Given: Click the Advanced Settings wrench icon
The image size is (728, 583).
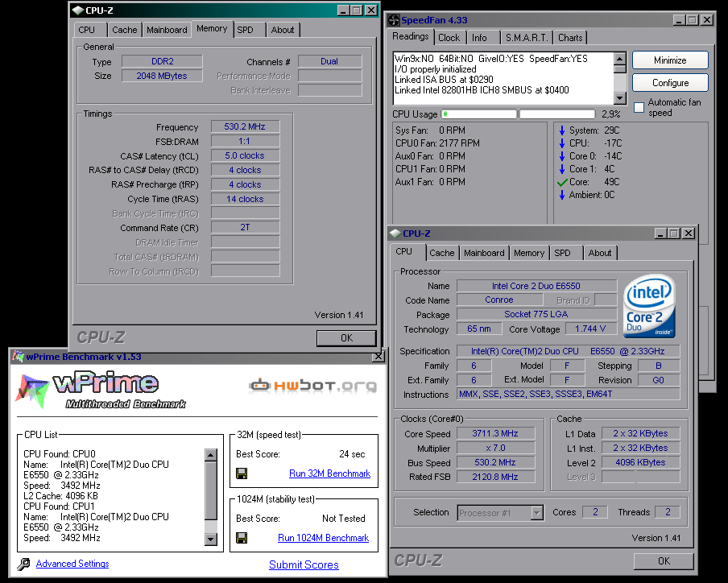Looking at the screenshot, I should point(23,564).
